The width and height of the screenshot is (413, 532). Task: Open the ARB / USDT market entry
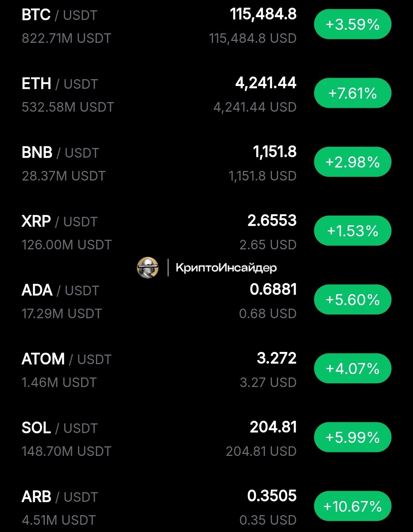point(60,497)
